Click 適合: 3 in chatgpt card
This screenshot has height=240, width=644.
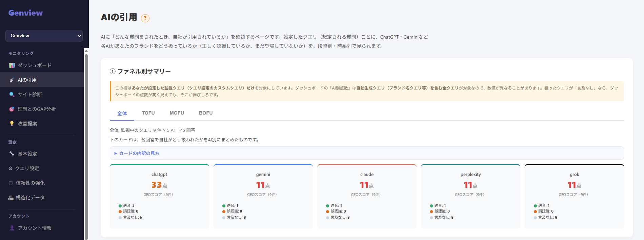pyautogui.click(x=126, y=205)
